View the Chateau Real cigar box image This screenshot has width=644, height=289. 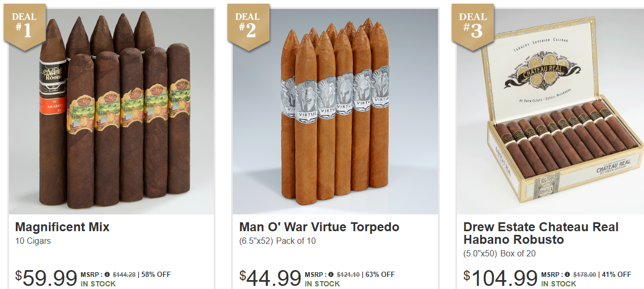tap(550, 111)
